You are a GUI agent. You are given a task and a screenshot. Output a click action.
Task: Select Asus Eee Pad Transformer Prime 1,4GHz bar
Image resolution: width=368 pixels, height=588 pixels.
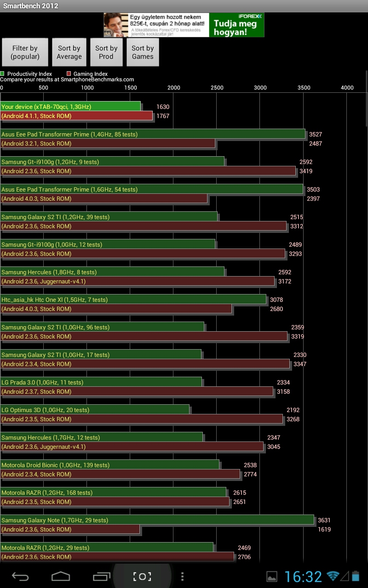[153, 134]
